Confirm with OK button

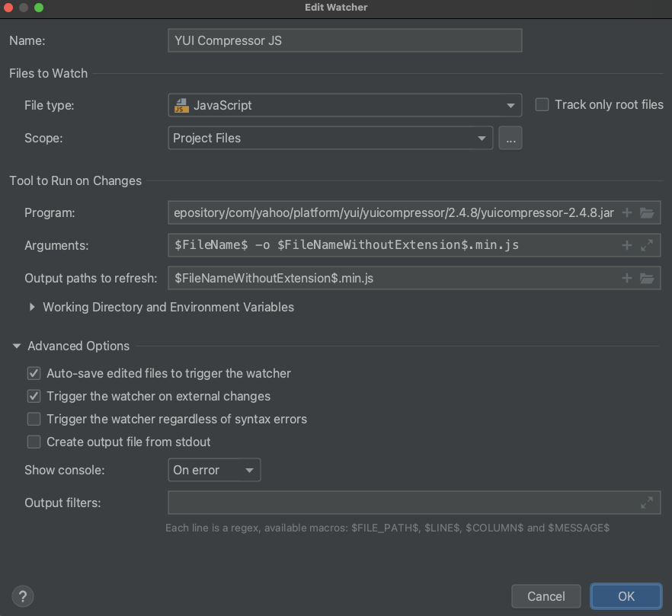pos(626,596)
